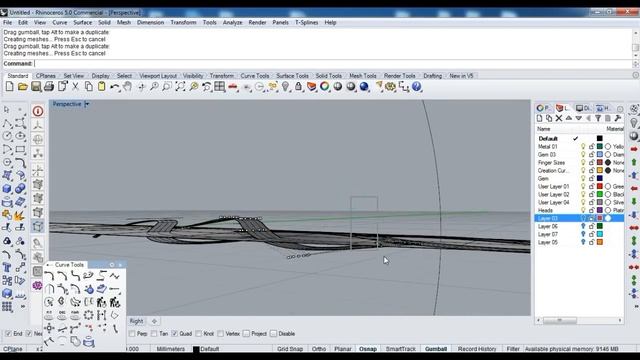This screenshot has height=360, width=640.
Task: Delete layer with the X icon
Action: (559, 118)
